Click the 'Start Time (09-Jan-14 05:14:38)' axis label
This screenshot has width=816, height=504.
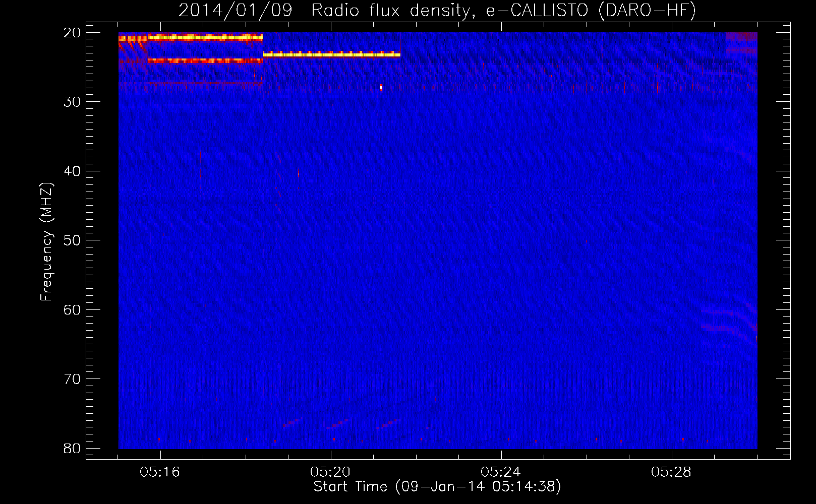437,487
